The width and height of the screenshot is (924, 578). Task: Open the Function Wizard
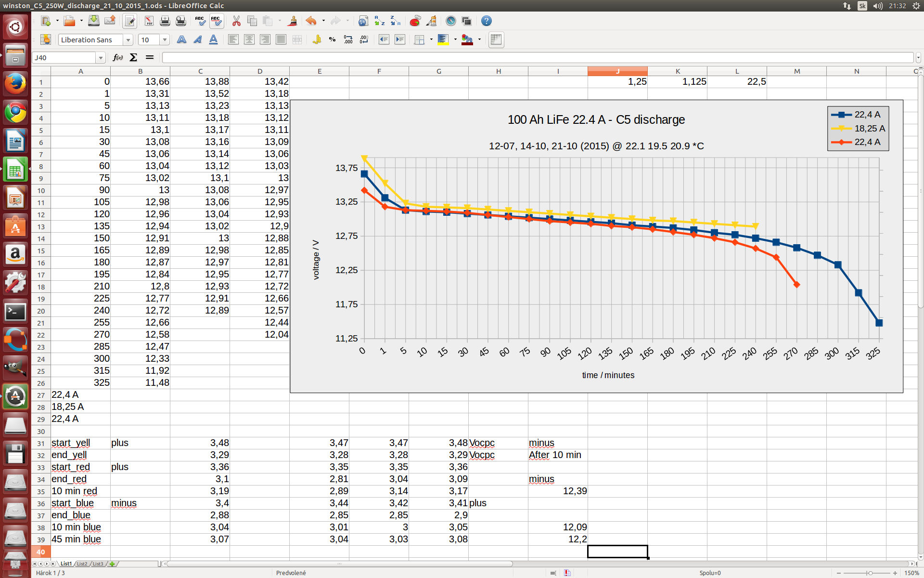point(117,57)
